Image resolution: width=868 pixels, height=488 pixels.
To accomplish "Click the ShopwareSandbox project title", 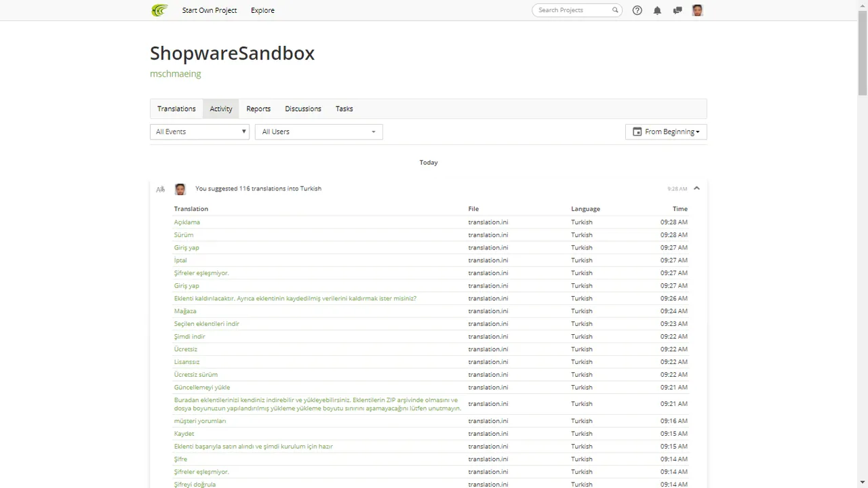I will point(232,53).
